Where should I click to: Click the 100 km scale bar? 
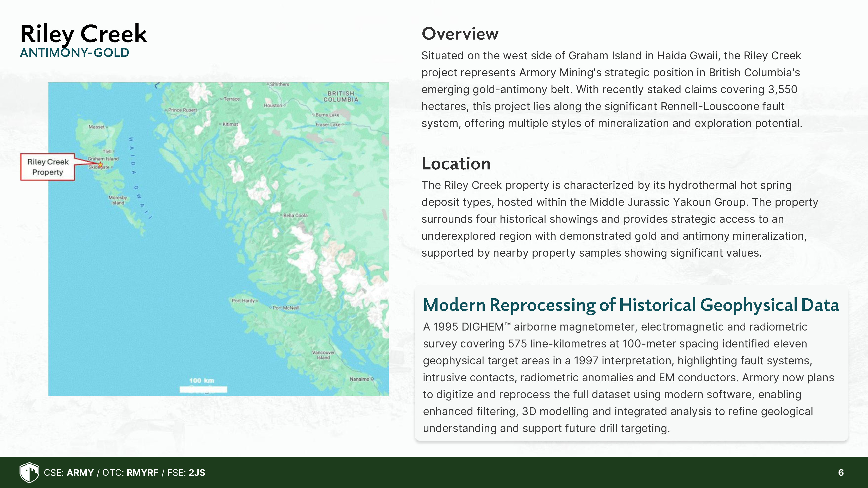pos(203,389)
